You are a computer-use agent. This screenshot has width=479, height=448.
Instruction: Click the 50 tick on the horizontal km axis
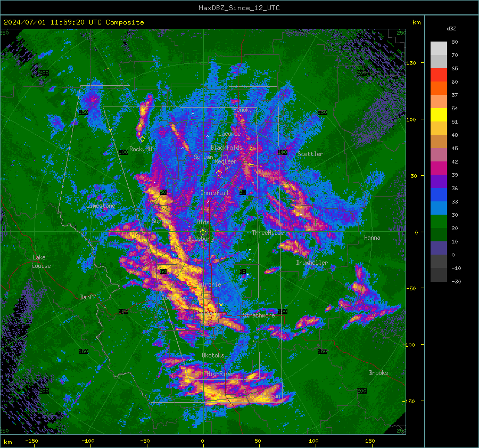pos(258,441)
